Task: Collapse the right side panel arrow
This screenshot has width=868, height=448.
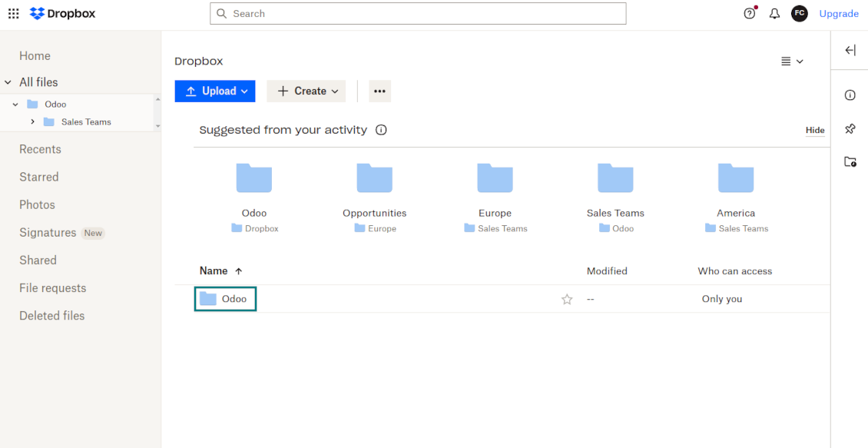Action: (850, 51)
